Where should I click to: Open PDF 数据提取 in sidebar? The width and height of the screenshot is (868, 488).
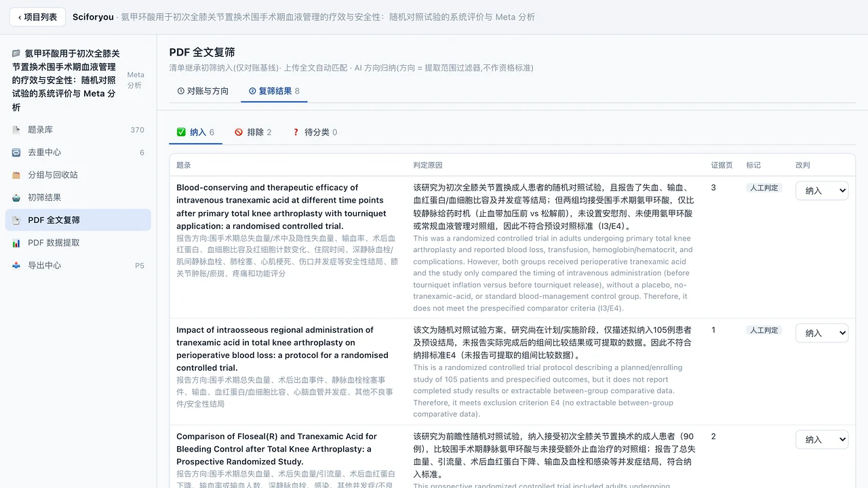[x=78, y=243]
